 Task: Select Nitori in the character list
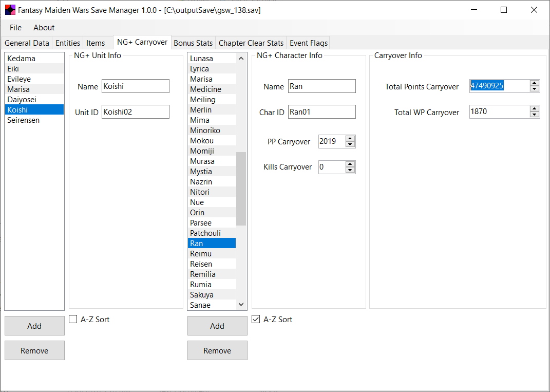pos(212,192)
